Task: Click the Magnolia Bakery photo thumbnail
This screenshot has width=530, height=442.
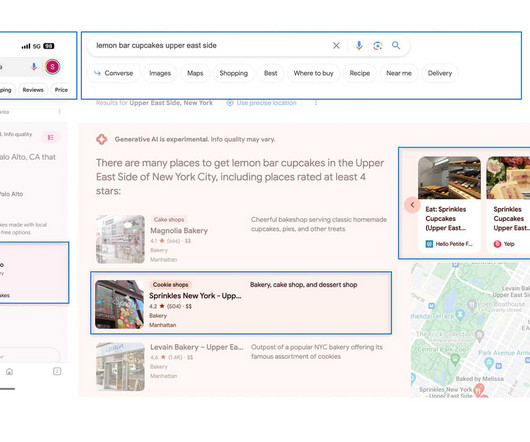Action: coord(120,239)
